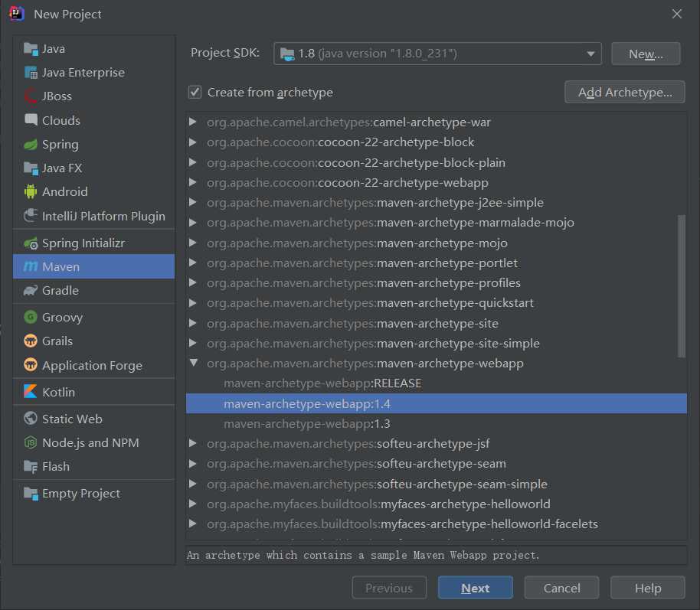This screenshot has width=700, height=610.
Task: Select cocoon-22-archetype-webapp row
Action: coord(437,182)
